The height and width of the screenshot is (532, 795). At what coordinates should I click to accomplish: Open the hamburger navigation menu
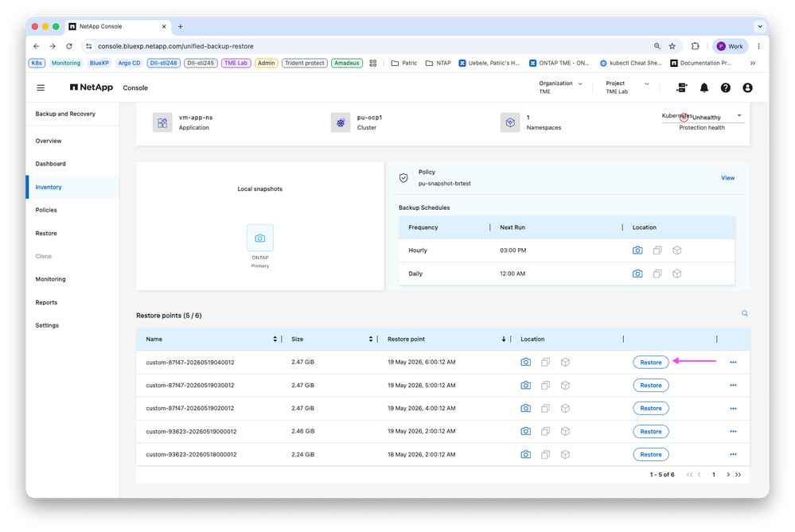[41, 87]
